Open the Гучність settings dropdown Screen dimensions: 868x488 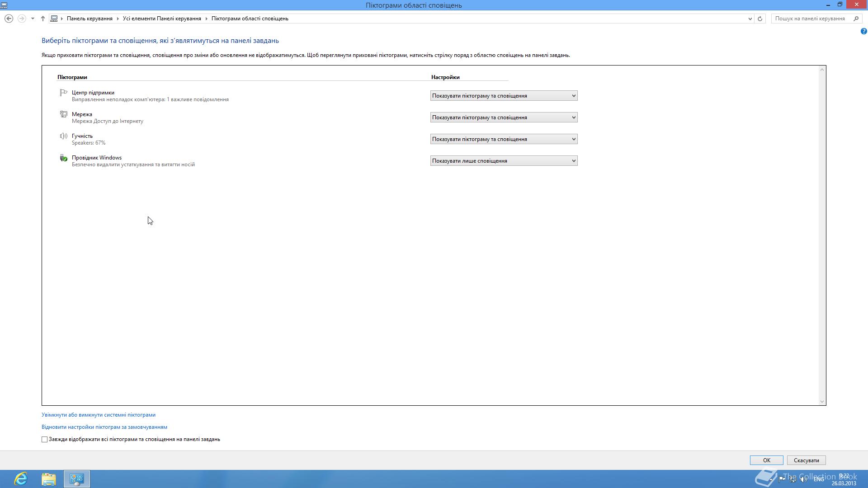pos(504,139)
